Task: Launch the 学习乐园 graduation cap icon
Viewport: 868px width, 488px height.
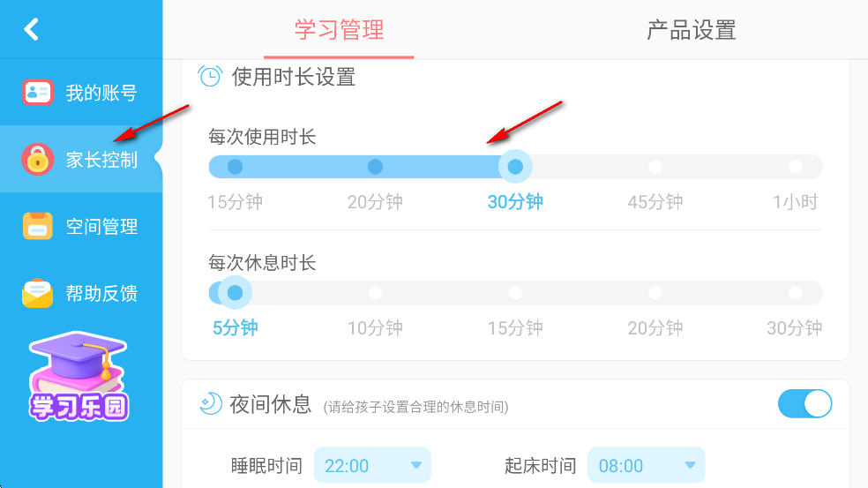Action: click(x=79, y=376)
